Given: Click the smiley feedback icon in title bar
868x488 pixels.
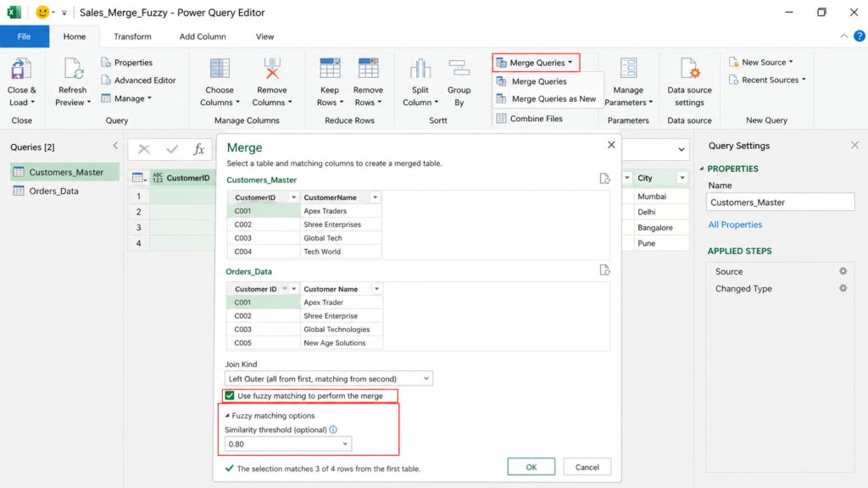Looking at the screenshot, I should click(x=42, y=12).
